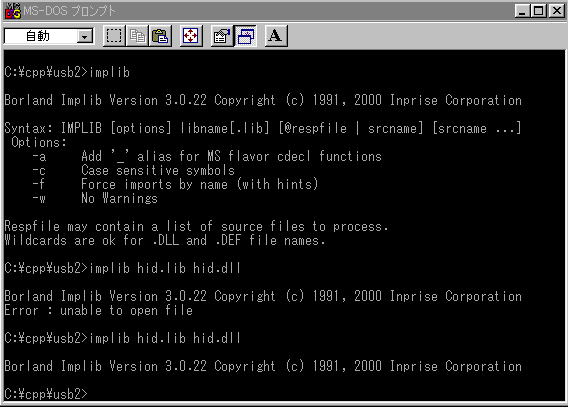Click the bottom C:\cpp\usb2> prompt line
570x409 pixels.
[x=46, y=394]
